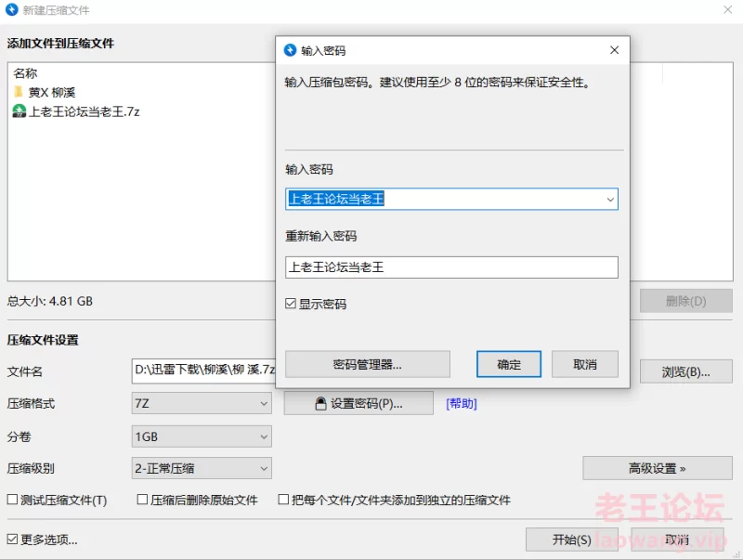
Task: Click 取消 in the main window bottom
Action: [677, 540]
